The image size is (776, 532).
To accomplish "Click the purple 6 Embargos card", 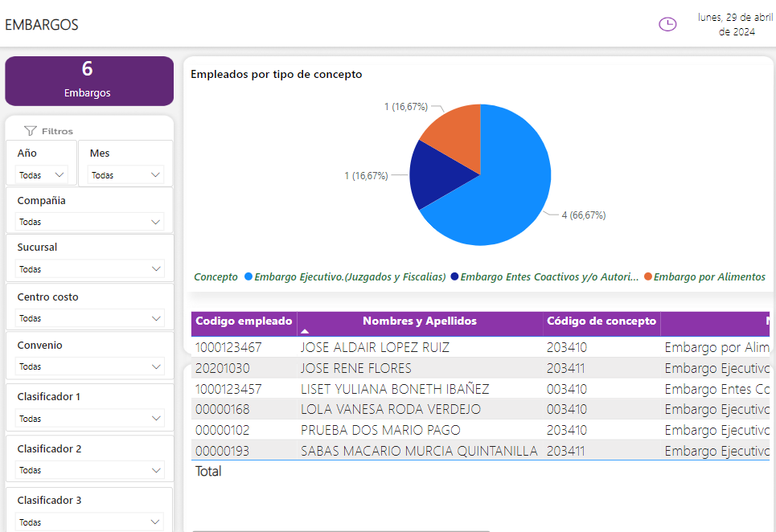I will (x=88, y=80).
